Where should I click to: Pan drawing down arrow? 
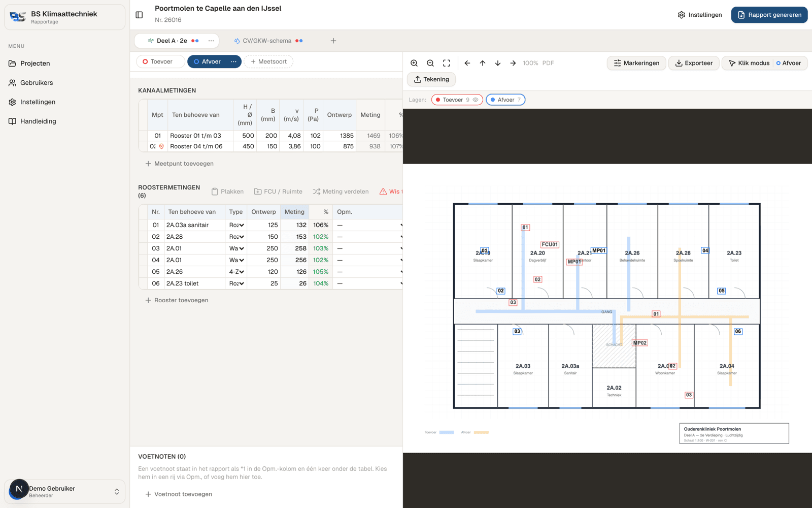(498, 63)
